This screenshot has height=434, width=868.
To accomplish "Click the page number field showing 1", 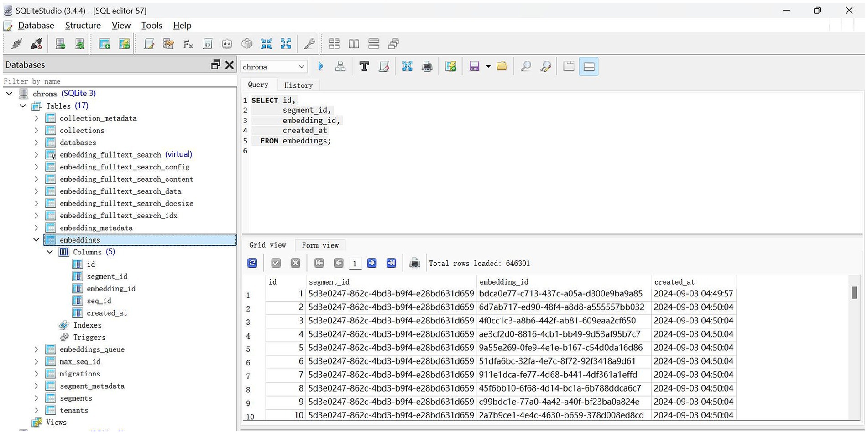I will (x=355, y=264).
